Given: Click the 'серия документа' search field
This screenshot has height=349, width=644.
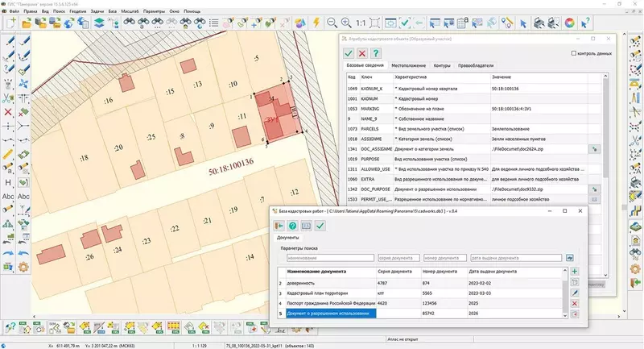Looking at the screenshot, I should pos(398,258).
